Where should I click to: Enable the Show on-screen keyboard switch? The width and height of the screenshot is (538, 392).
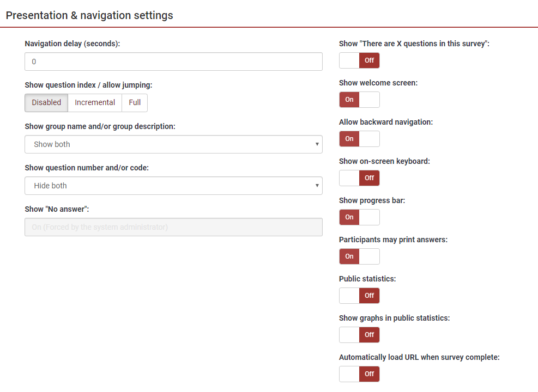(359, 178)
